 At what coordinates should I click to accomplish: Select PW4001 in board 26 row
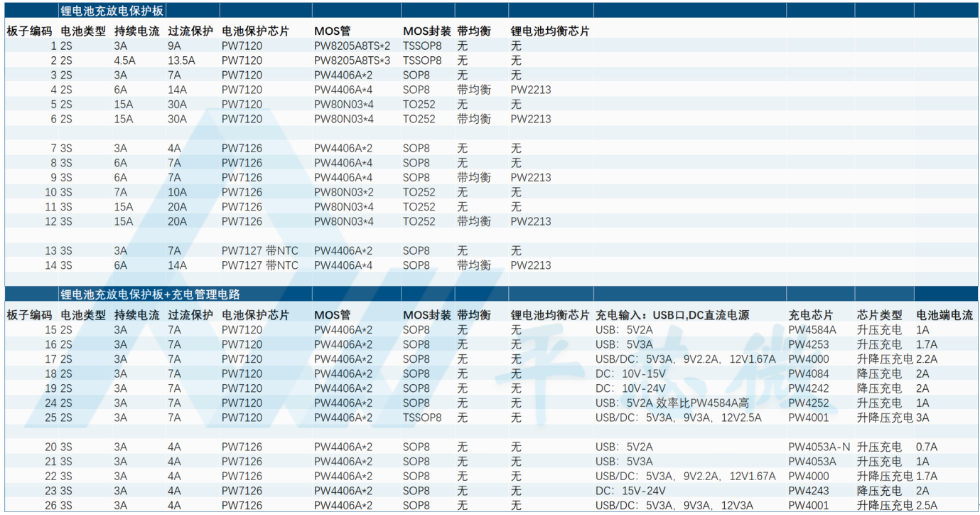click(809, 505)
